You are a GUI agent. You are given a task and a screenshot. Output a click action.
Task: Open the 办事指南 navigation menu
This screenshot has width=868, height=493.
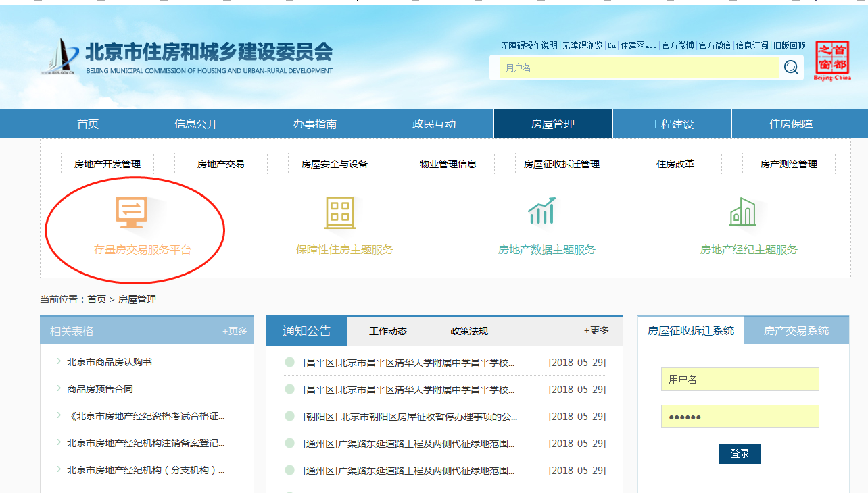[x=315, y=124]
